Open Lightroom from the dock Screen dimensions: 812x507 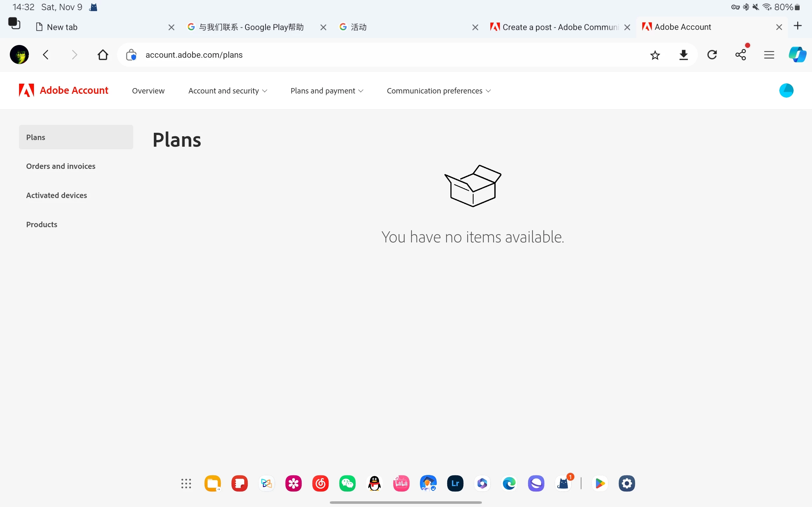point(455,483)
